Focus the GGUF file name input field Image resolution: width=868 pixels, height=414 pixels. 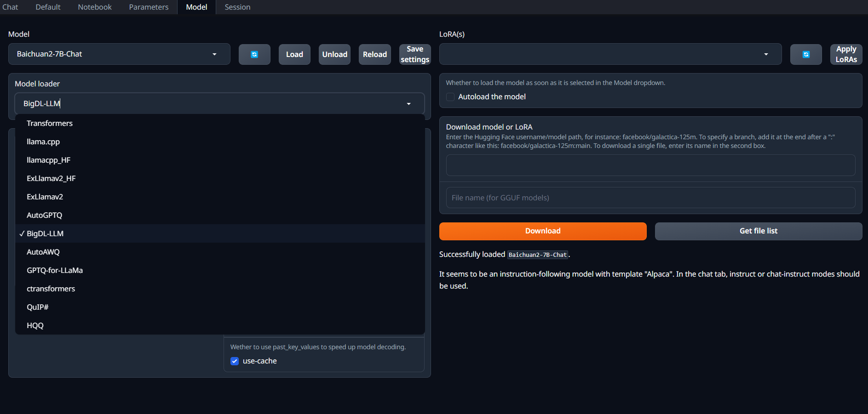650,198
